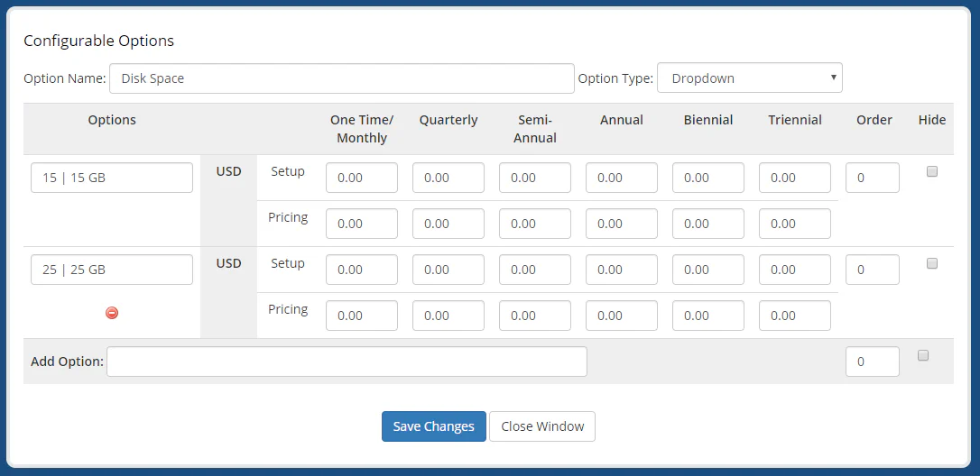
Task: Click 25 GB Setup Biennial field
Action: pos(708,270)
